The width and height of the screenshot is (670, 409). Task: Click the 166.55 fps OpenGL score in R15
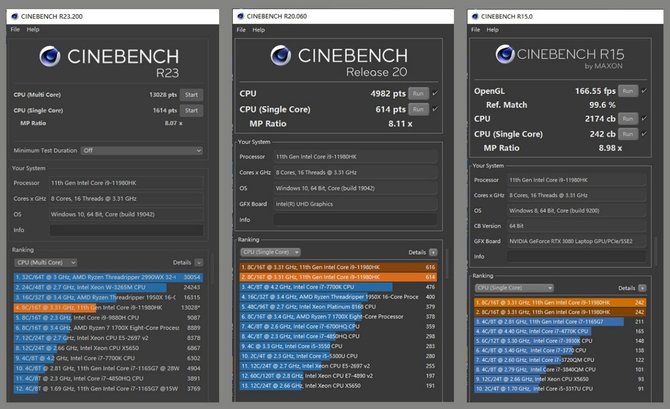[595, 91]
